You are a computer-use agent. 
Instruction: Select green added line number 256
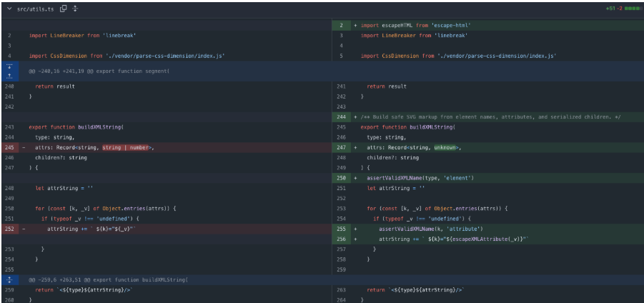[x=342, y=239]
